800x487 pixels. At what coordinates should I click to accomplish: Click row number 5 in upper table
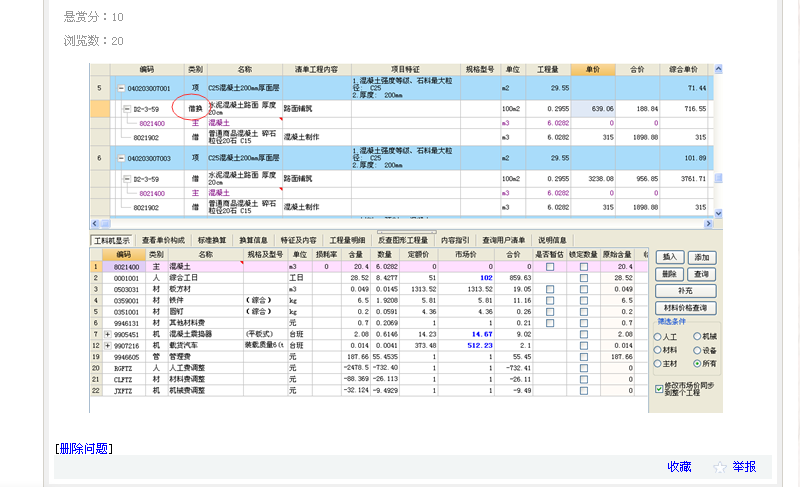(99, 88)
